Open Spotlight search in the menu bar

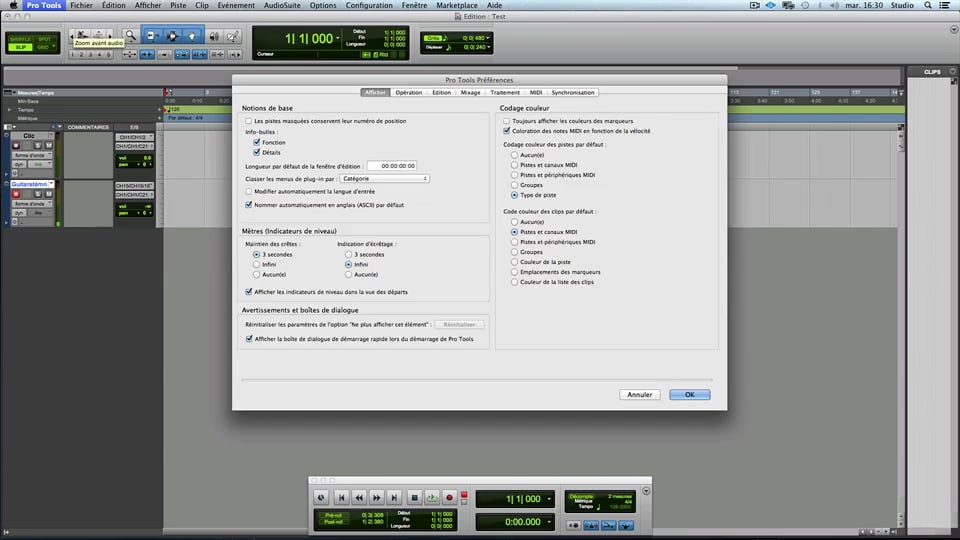point(928,5)
